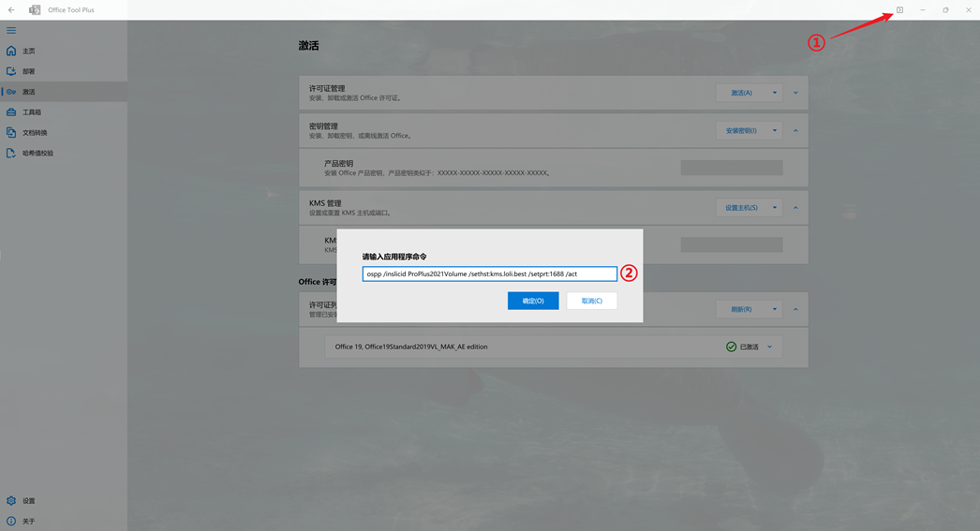Toggle the hamburger navigation menu
This screenshot has height=531, width=980.
coord(11,31)
